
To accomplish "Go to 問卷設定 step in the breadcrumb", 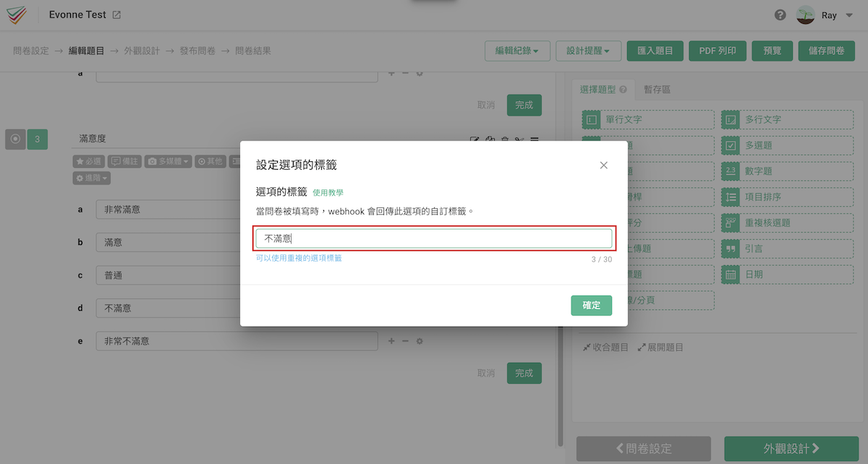I will [x=31, y=51].
